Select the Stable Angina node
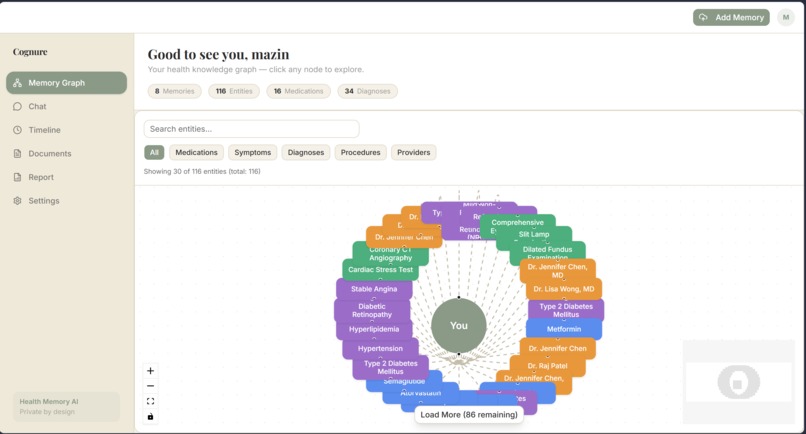The height and width of the screenshot is (434, 806). pyautogui.click(x=374, y=289)
